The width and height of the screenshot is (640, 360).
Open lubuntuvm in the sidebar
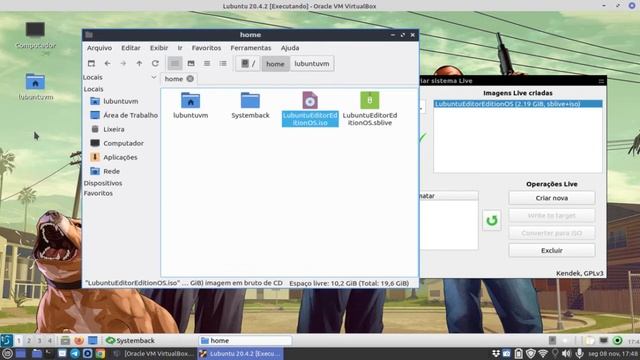point(121,101)
